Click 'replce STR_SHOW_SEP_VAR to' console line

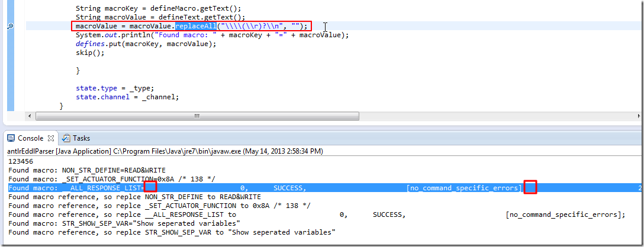pyautogui.click(x=172, y=232)
